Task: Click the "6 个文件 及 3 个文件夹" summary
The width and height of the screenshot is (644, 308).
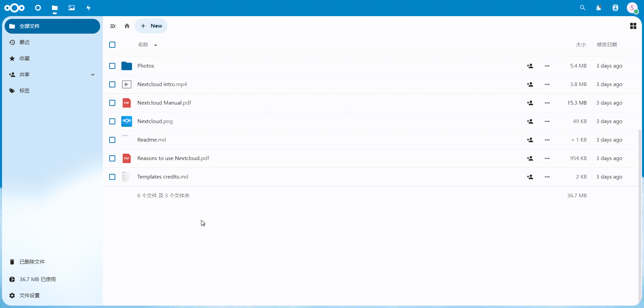Action: point(163,196)
